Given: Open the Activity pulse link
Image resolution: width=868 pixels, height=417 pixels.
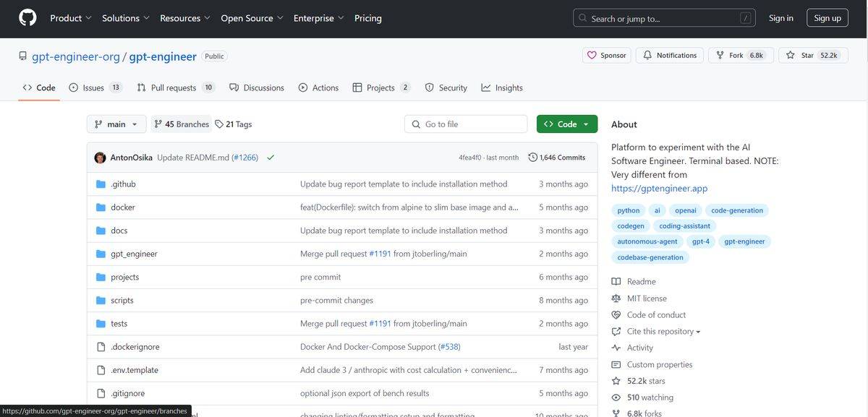Looking at the screenshot, I should tap(639, 348).
